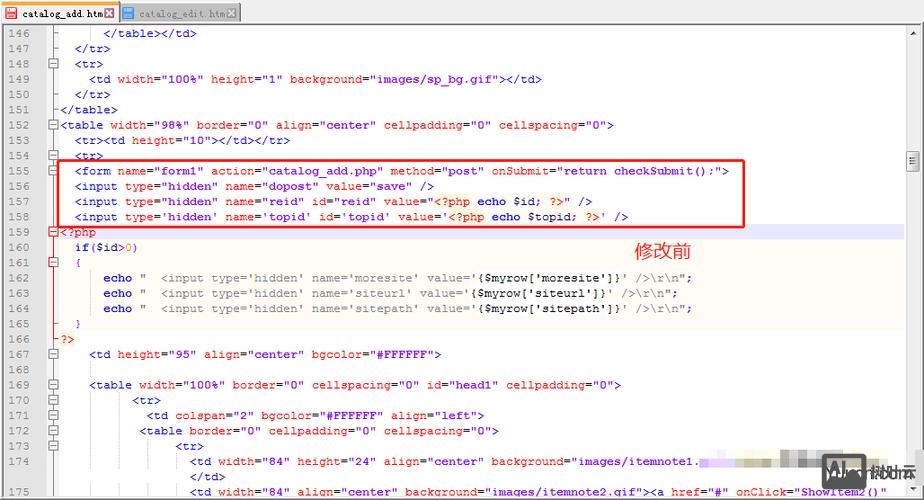Close the catalog_add.htm tab
This screenshot has width=924, height=500.
point(109,13)
